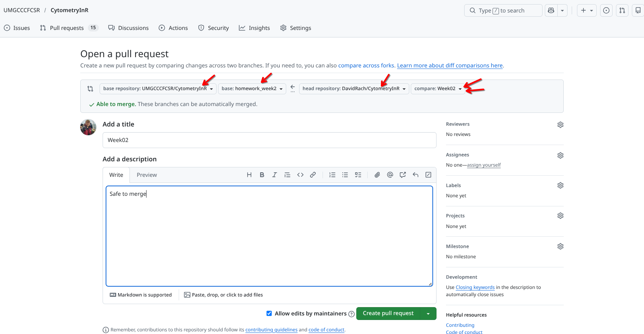Click the Create pull request button

click(388, 314)
